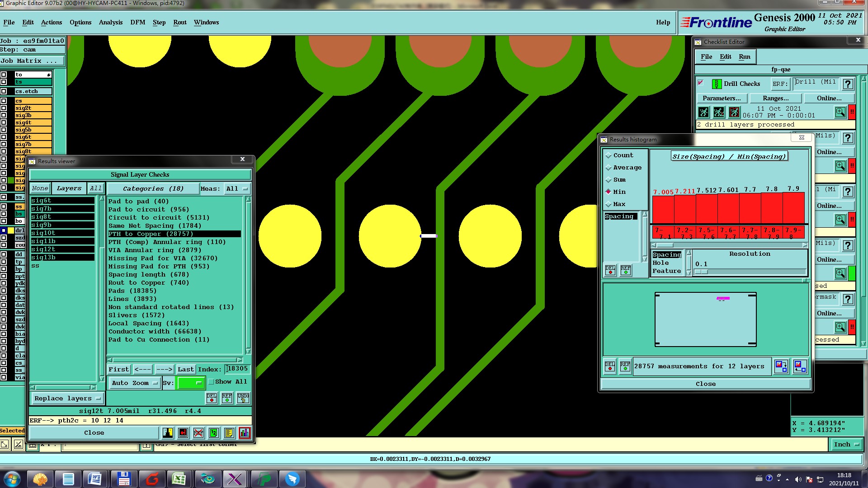
Task: Click the green Sv color selector
Action: pyautogui.click(x=190, y=383)
